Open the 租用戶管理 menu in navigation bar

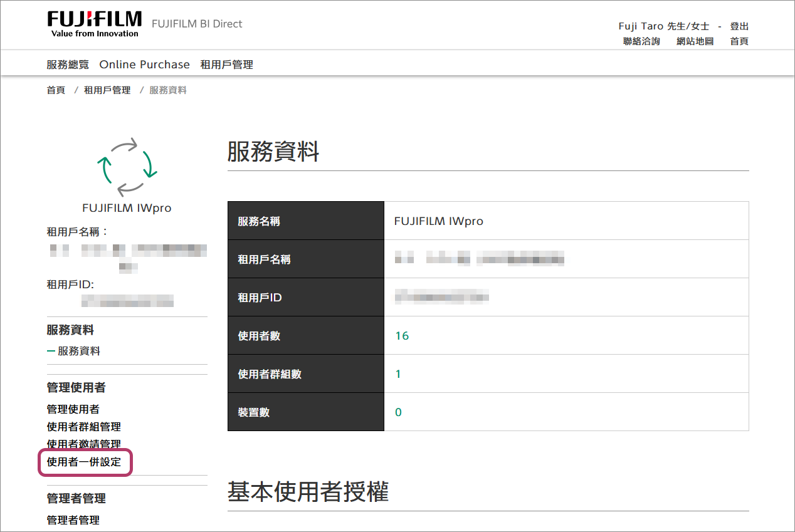click(226, 65)
